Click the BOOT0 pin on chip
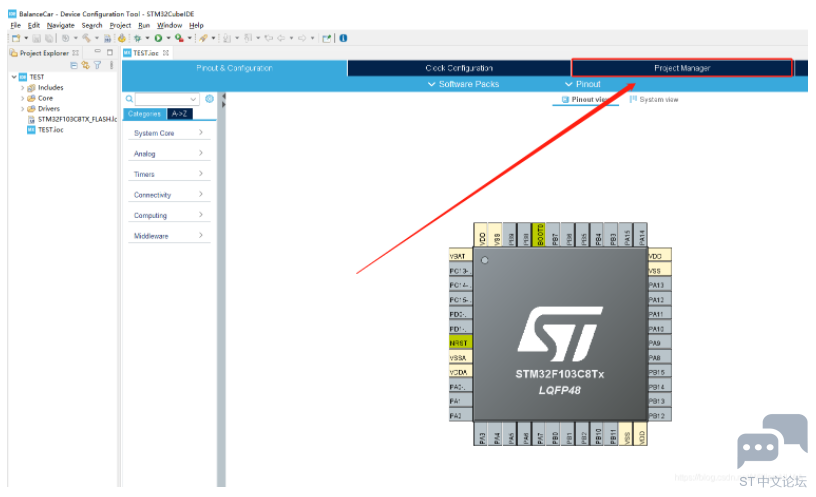816x497 pixels. [540, 235]
